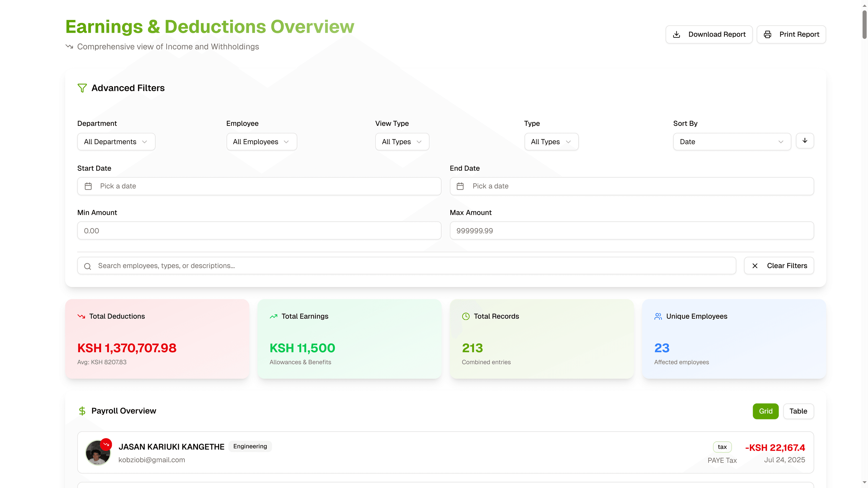Open the Sort By Date dropdown
The width and height of the screenshot is (868, 488).
(x=732, y=142)
